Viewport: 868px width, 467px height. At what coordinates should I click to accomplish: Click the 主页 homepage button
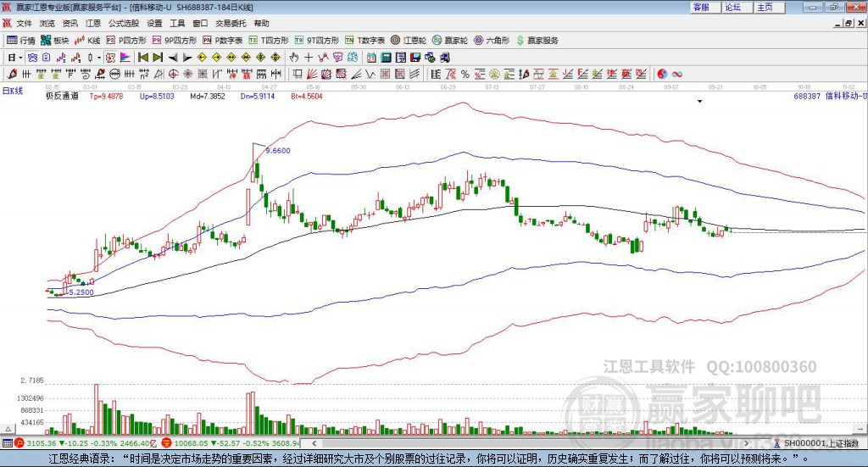coord(769,7)
